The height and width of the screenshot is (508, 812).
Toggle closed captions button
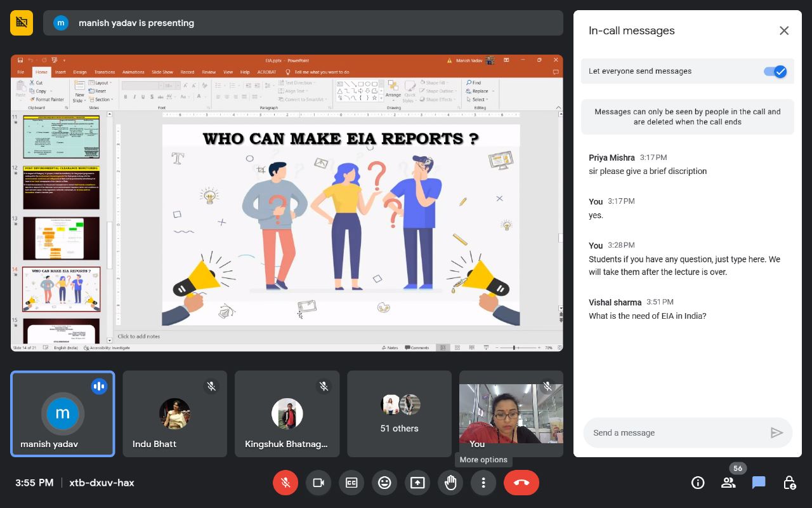click(351, 483)
